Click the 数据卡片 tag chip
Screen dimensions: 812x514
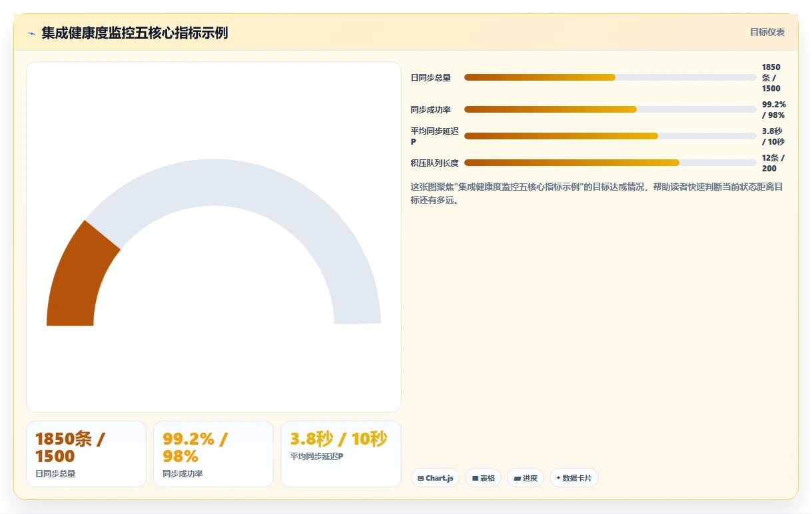coord(574,478)
